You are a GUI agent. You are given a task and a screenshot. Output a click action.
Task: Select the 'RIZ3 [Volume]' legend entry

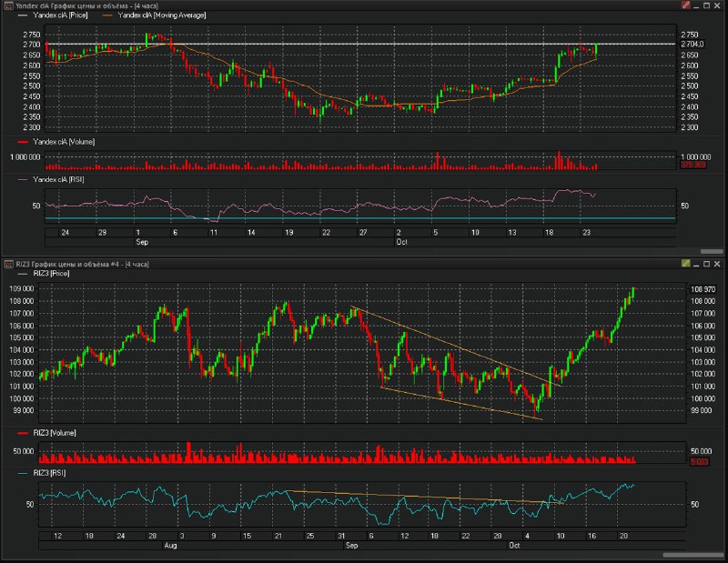(x=47, y=433)
